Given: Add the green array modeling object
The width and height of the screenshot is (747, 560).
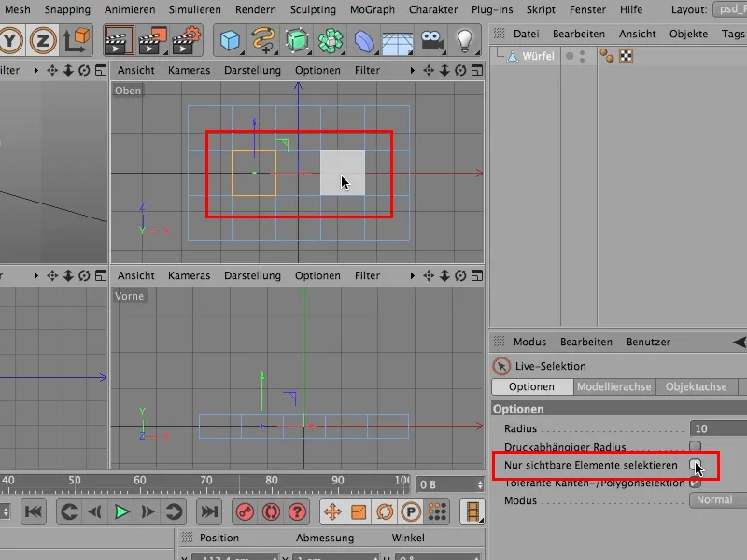Looking at the screenshot, I should pyautogui.click(x=331, y=41).
